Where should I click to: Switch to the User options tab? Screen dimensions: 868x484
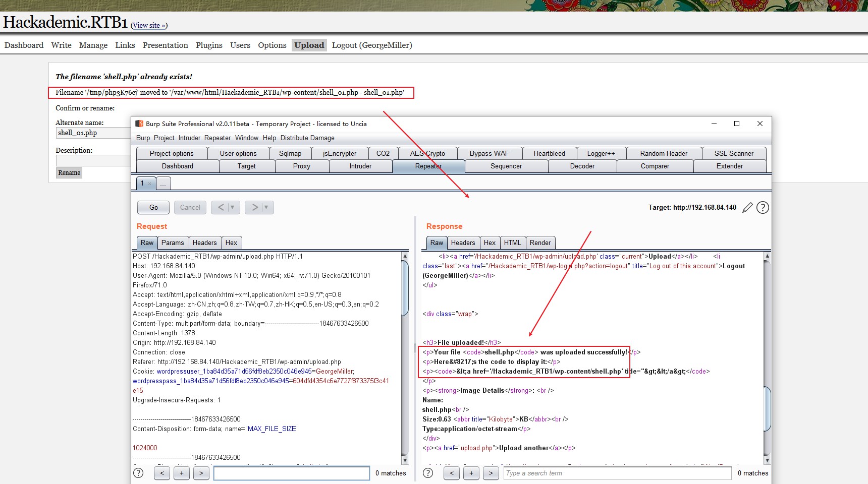coord(238,153)
